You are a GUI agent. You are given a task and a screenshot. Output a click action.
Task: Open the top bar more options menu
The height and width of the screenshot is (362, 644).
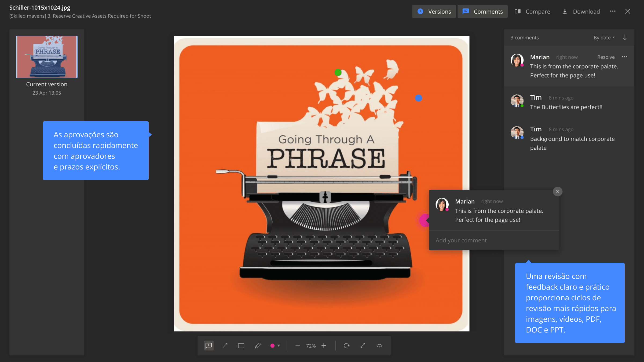pos(613,11)
